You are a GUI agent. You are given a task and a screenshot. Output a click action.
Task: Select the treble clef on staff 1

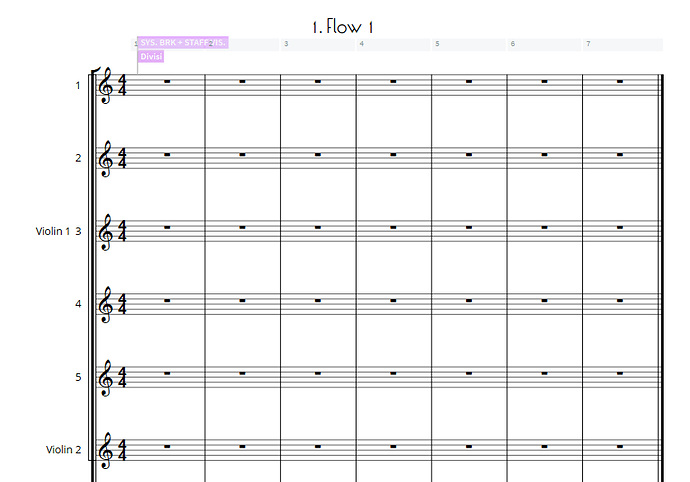(x=105, y=87)
